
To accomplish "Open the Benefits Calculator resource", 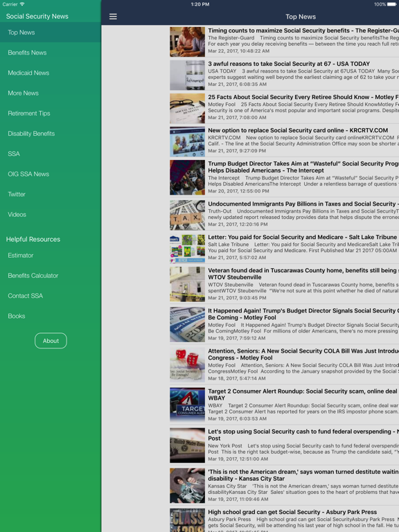I will coord(51,276).
